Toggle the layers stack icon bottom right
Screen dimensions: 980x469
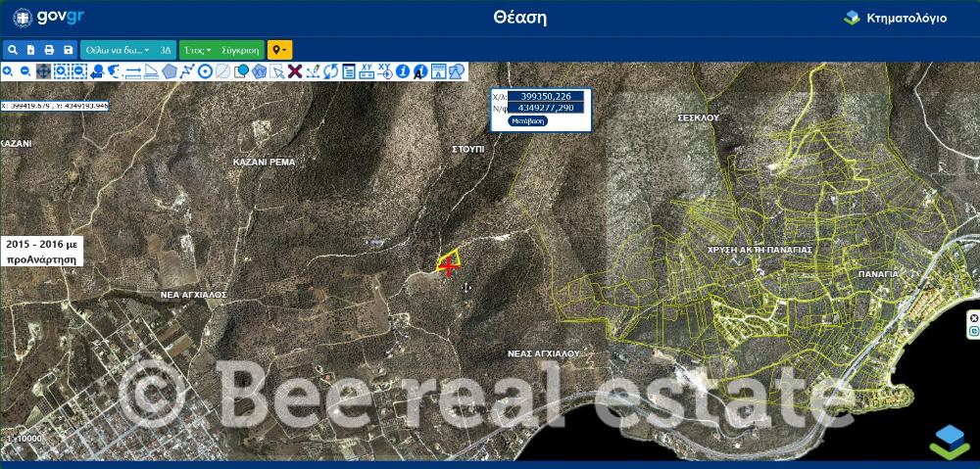949,441
